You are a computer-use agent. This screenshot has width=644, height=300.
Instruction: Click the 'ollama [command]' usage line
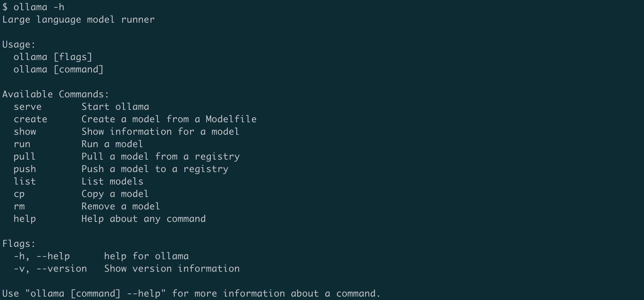click(x=59, y=69)
